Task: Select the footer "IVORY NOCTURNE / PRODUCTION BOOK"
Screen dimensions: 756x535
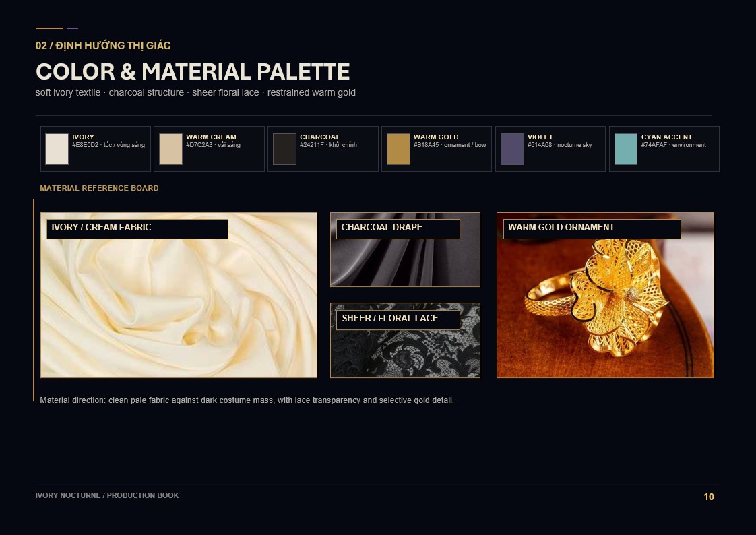Action: click(x=107, y=495)
